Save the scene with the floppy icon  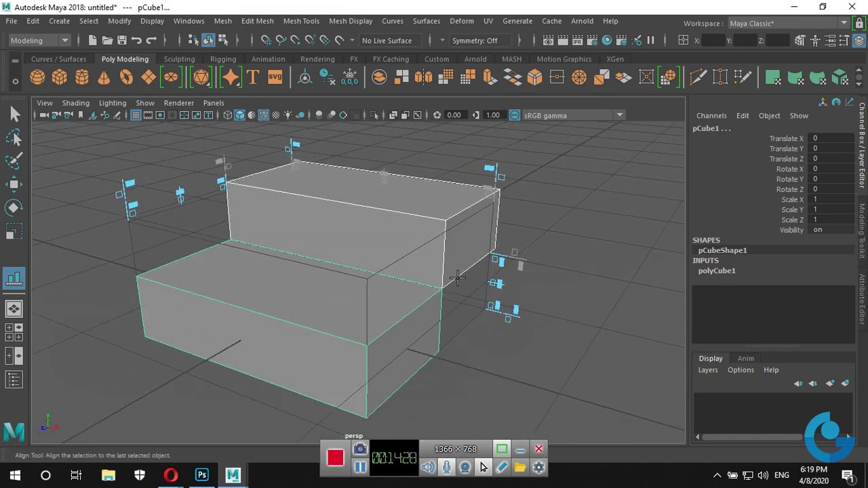122,41
